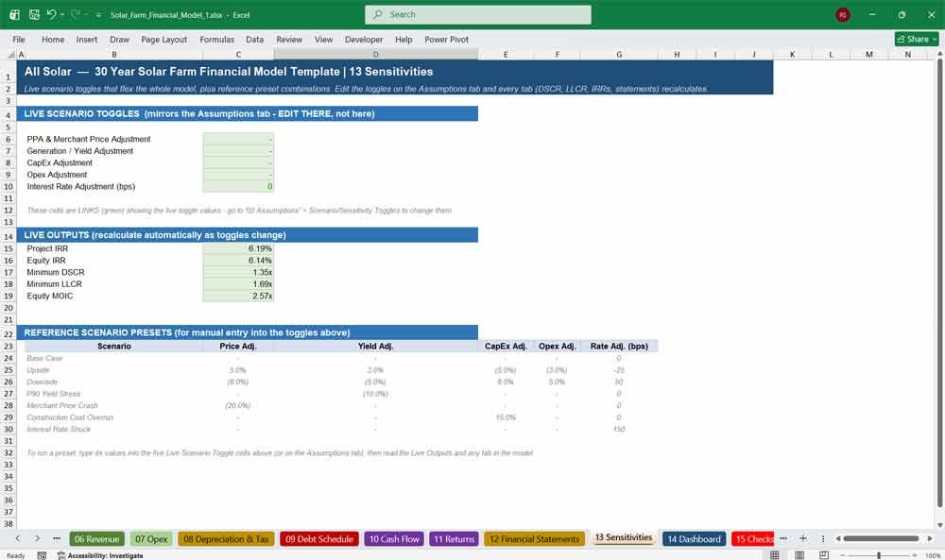Screen dimensions: 945x560
Task: Click the Merchant Price Crash scenario label
Action: (62, 405)
